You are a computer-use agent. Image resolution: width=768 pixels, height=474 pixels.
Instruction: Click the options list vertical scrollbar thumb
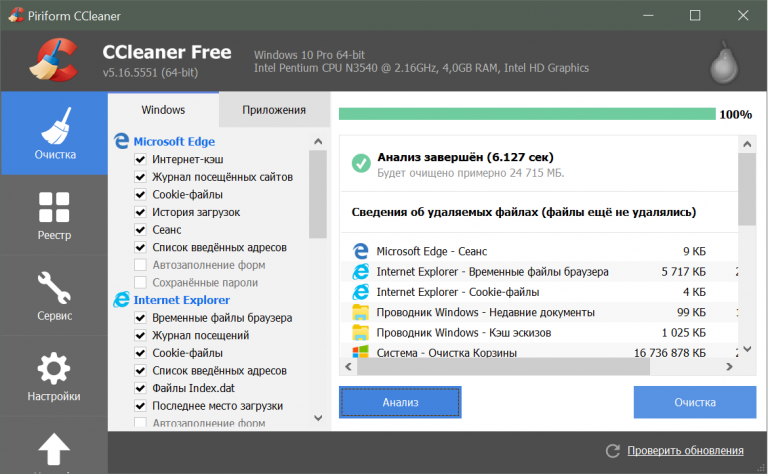click(x=318, y=194)
